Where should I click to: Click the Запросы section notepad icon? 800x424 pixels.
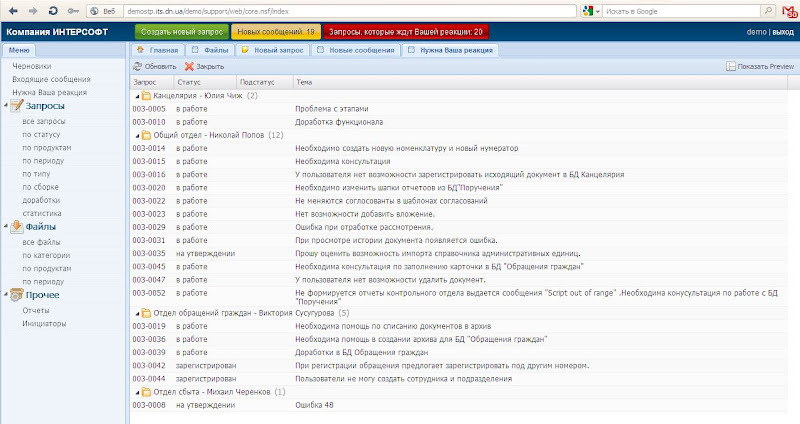tap(17, 106)
